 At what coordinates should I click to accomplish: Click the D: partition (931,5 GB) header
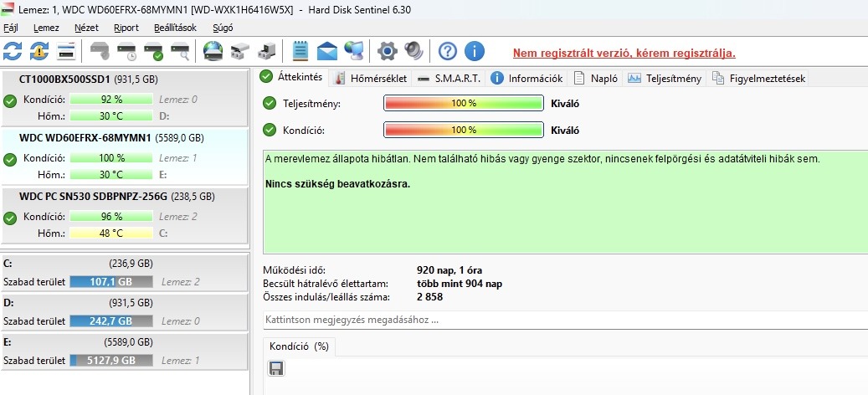pos(125,303)
